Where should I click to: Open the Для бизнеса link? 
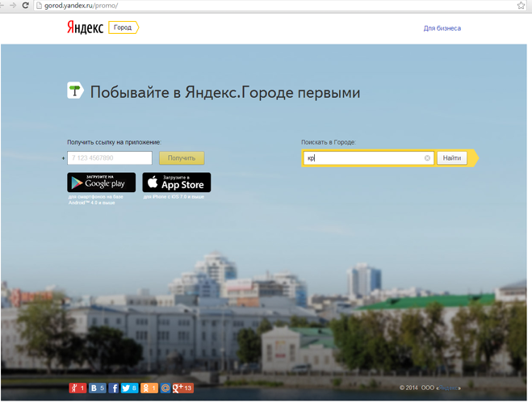coord(442,28)
